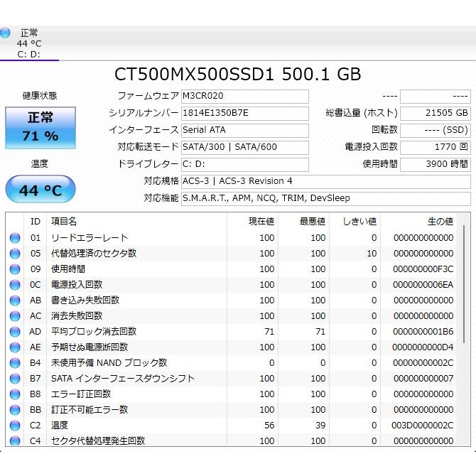The height and width of the screenshot is (476, 476).
Task: Click the firmware field M3CR020
Action: (x=245, y=96)
